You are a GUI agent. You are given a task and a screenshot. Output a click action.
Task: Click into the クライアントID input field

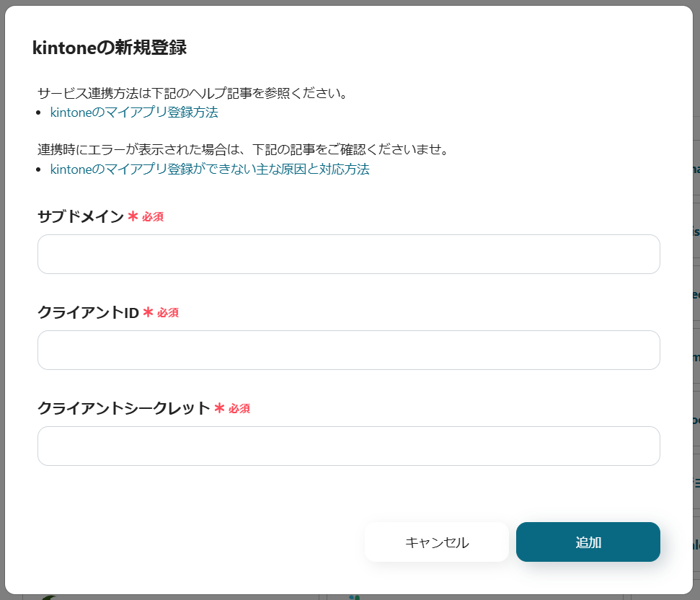pyautogui.click(x=349, y=350)
